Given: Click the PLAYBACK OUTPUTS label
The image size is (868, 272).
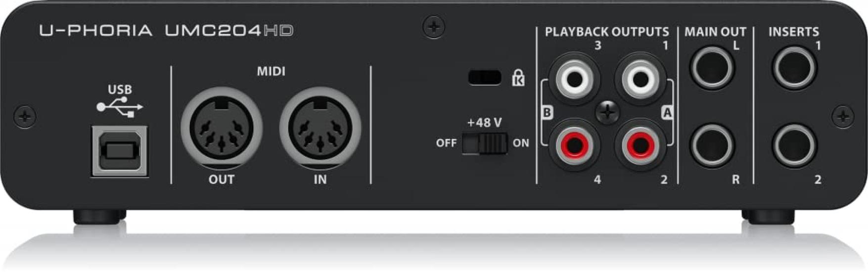Looking at the screenshot, I should (607, 32).
